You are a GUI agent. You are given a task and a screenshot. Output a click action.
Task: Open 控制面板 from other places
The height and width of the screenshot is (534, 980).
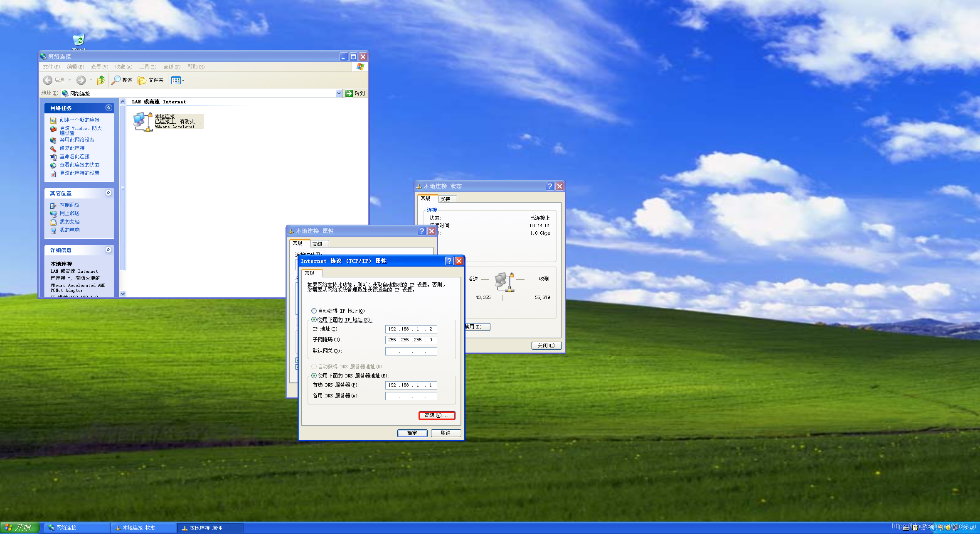click(69, 205)
